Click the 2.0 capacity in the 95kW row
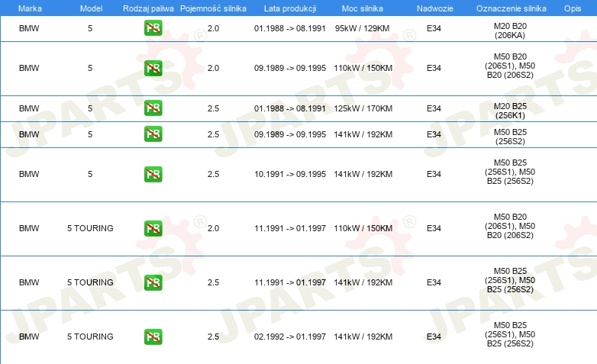Image resolution: width=597 pixels, height=364 pixels. [x=213, y=28]
